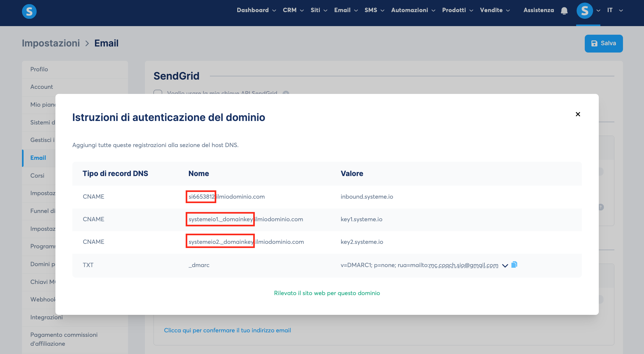Expand the DMARC value chevron
644x354 pixels.
click(x=505, y=265)
